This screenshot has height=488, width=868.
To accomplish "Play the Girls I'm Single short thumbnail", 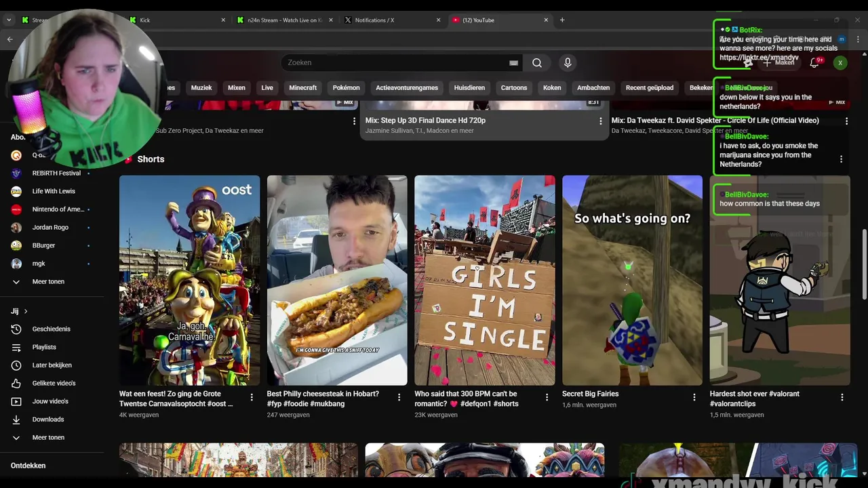I will (x=485, y=281).
